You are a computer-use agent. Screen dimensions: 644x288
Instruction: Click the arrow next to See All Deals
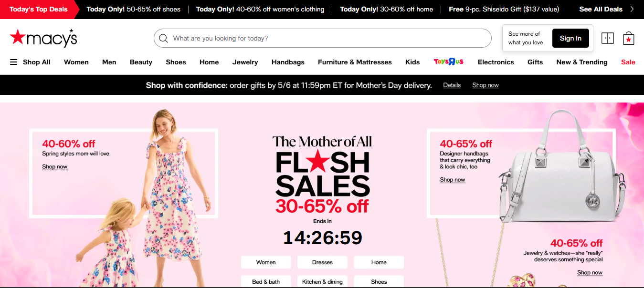coord(632,9)
